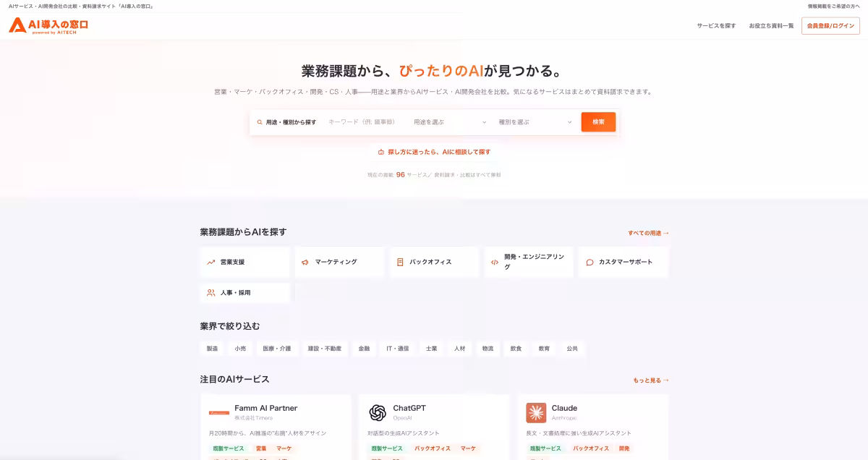This screenshot has height=460, width=868.
Task: Filter by 医療・介護 industry chip
Action: [277, 349]
